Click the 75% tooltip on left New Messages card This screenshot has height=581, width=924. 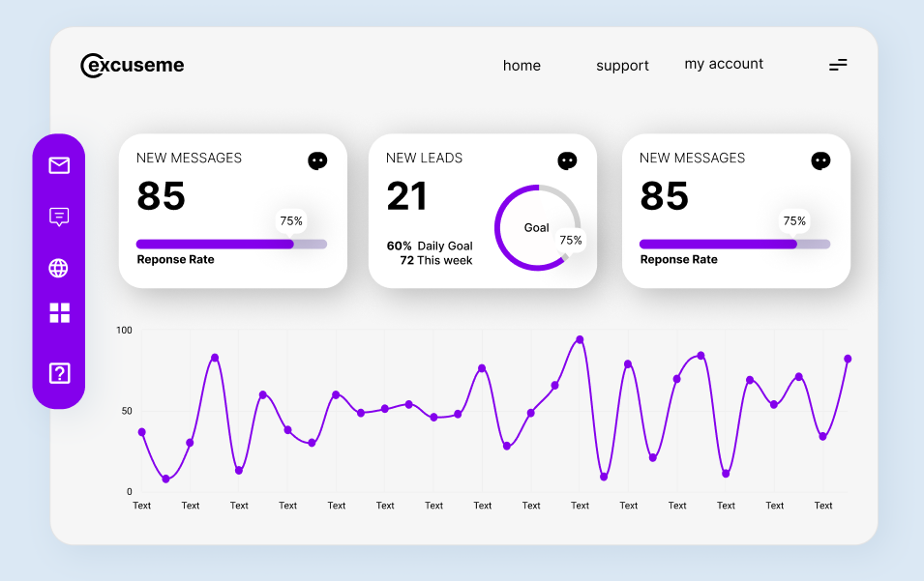tap(291, 221)
